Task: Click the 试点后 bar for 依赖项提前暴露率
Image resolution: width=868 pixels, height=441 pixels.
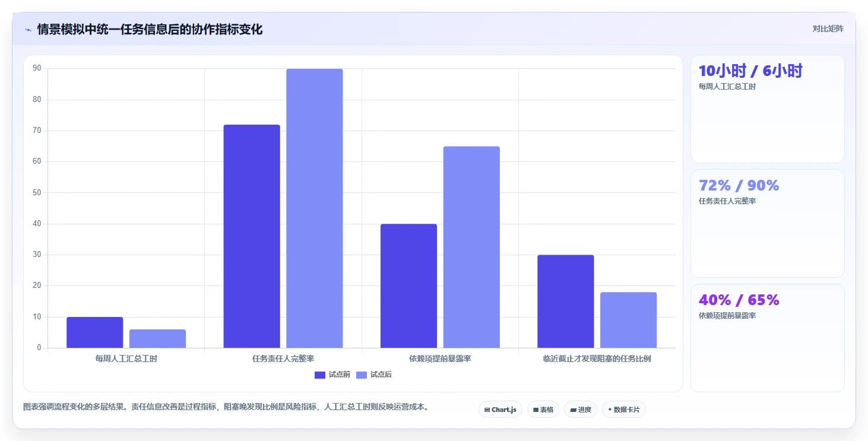Action: coord(471,247)
